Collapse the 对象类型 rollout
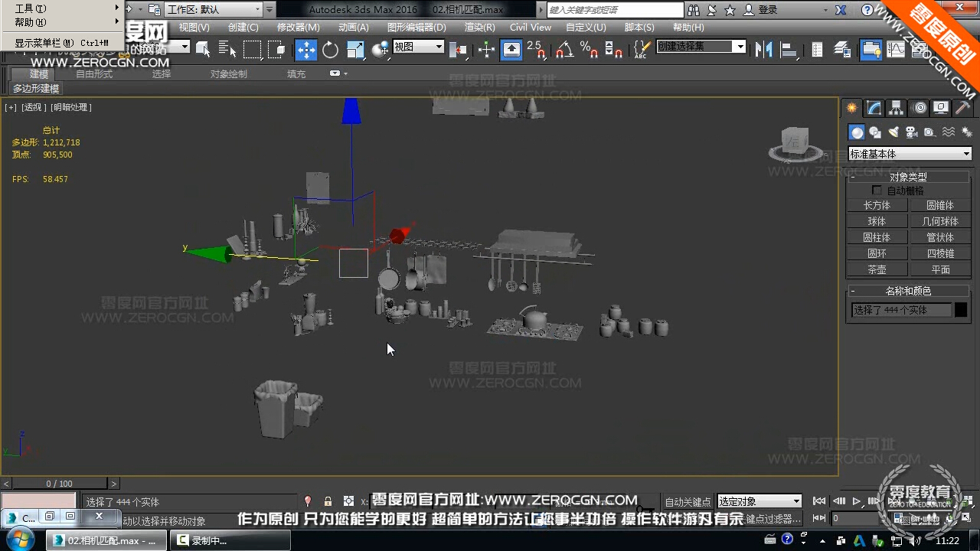This screenshot has height=551, width=980. tap(910, 177)
